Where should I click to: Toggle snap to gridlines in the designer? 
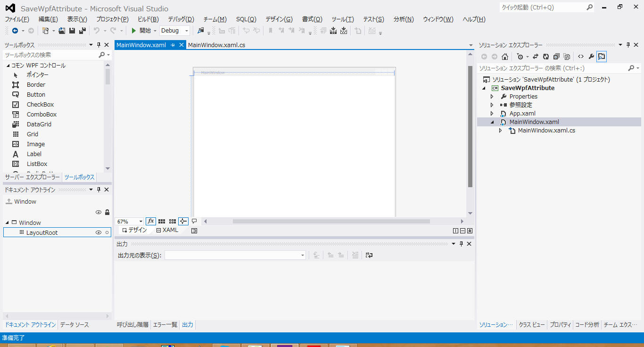(x=173, y=221)
